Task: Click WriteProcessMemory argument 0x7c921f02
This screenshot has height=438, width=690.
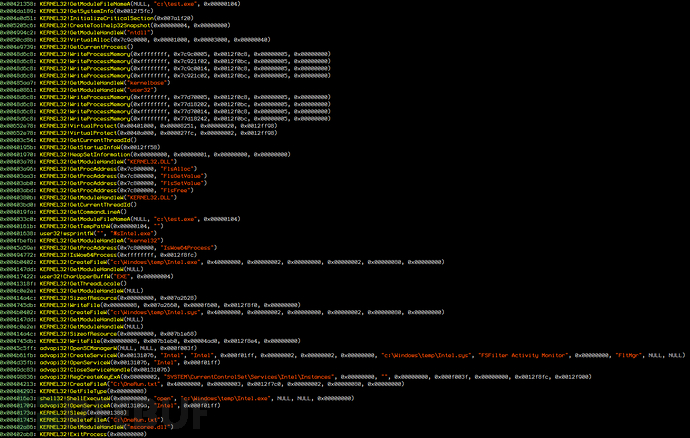Action: [191, 61]
